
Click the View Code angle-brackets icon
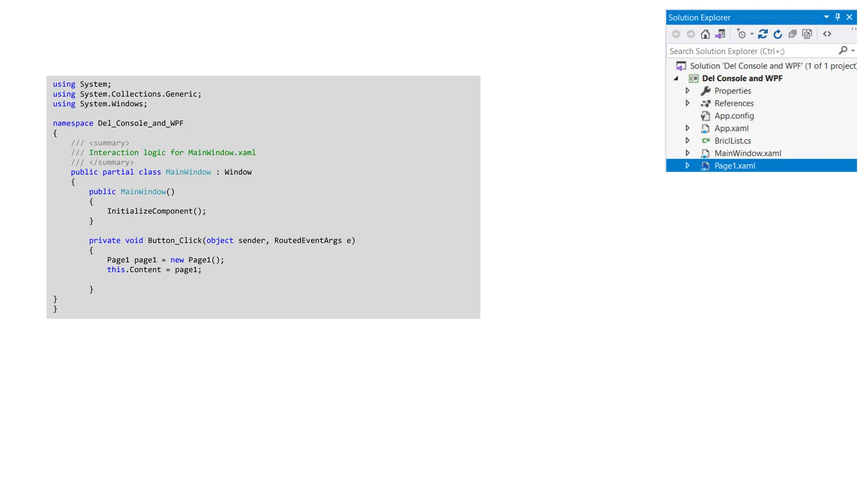click(827, 34)
